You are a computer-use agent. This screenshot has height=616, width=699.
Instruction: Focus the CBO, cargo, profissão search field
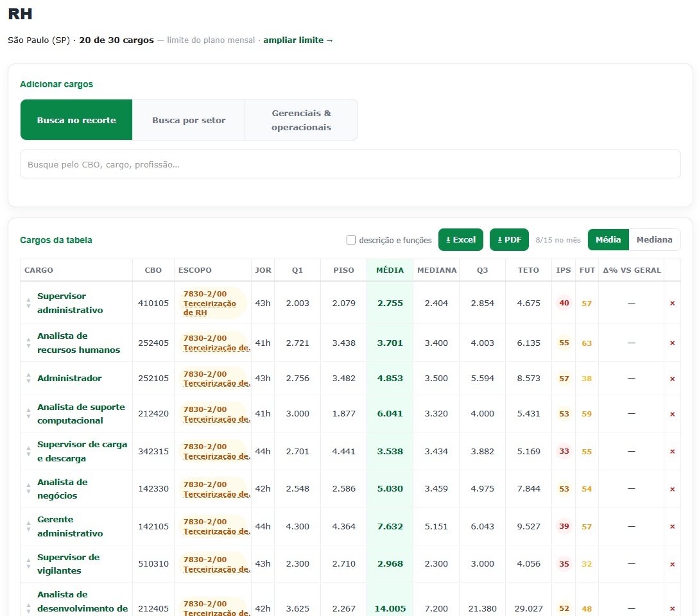[x=350, y=164]
